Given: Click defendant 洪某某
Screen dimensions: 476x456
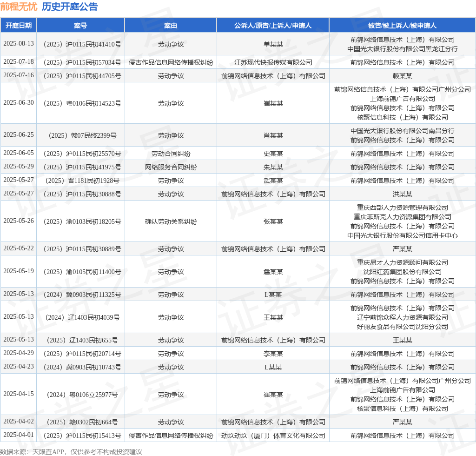Looking at the screenshot, I should point(403,194).
